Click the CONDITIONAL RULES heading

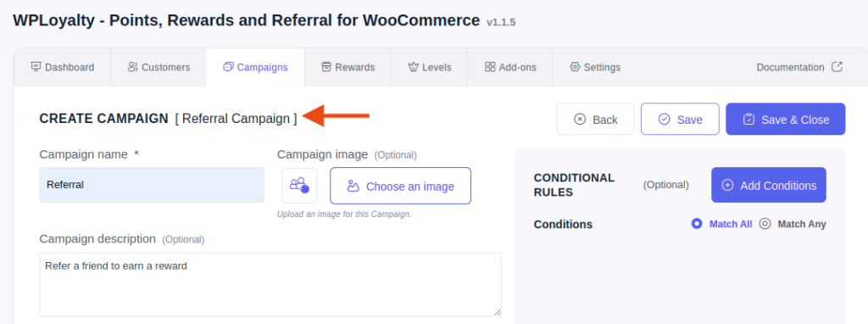[574, 185]
